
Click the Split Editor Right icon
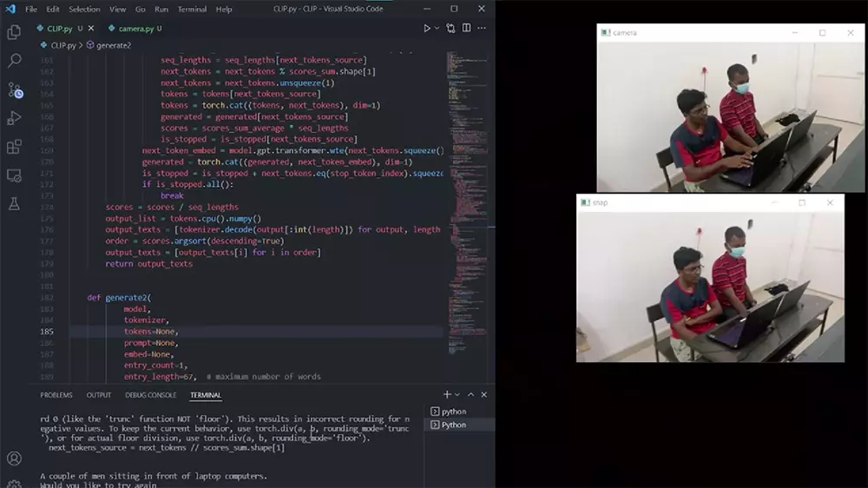point(469,28)
